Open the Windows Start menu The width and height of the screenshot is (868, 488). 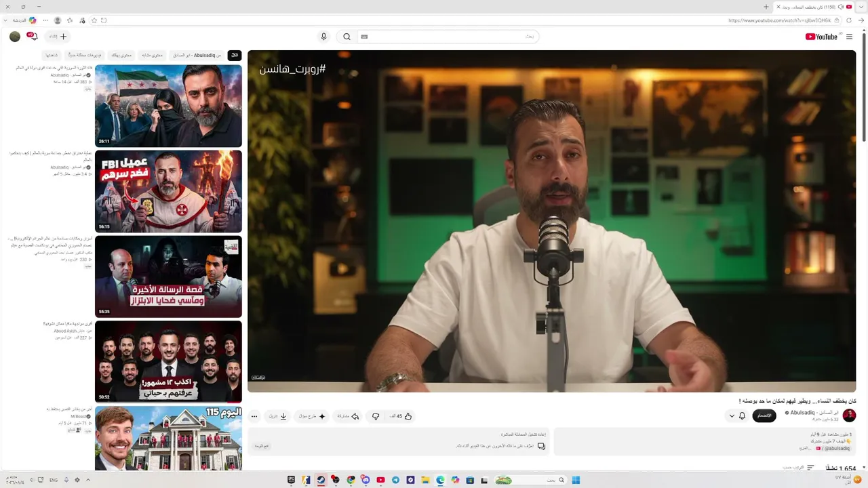point(576,480)
